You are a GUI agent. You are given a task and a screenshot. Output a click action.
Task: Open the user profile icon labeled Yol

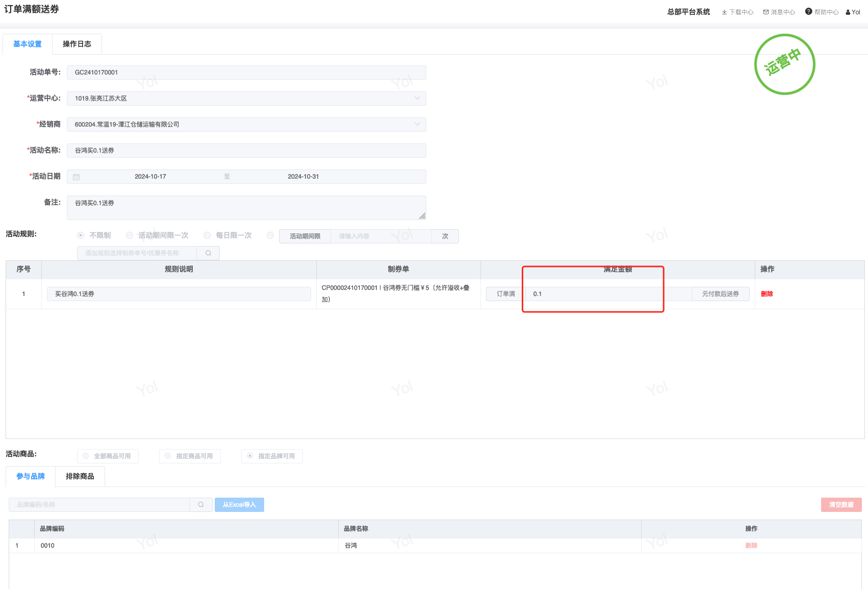(848, 12)
